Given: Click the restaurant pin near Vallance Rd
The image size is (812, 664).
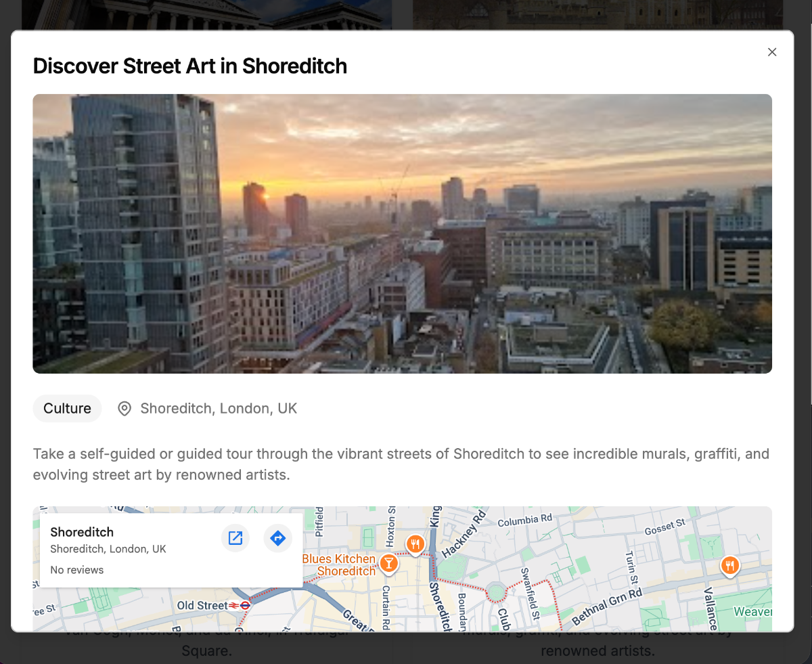Looking at the screenshot, I should pyautogui.click(x=729, y=565).
